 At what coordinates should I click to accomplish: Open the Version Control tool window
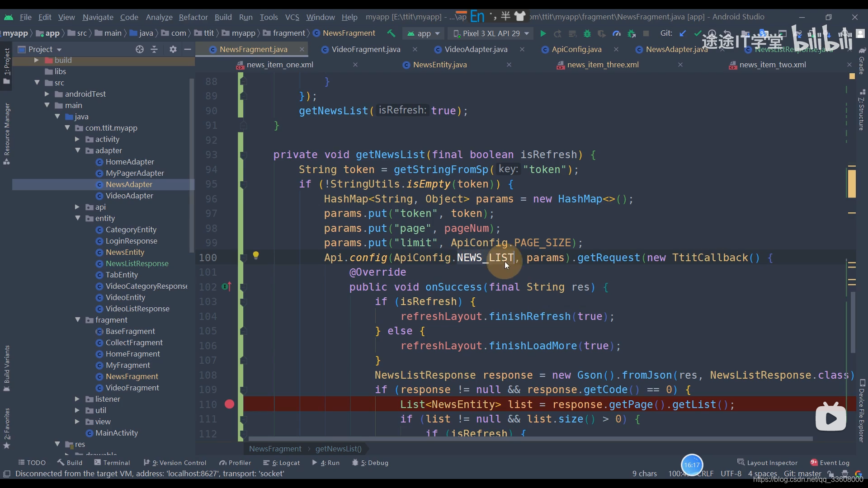(x=175, y=463)
